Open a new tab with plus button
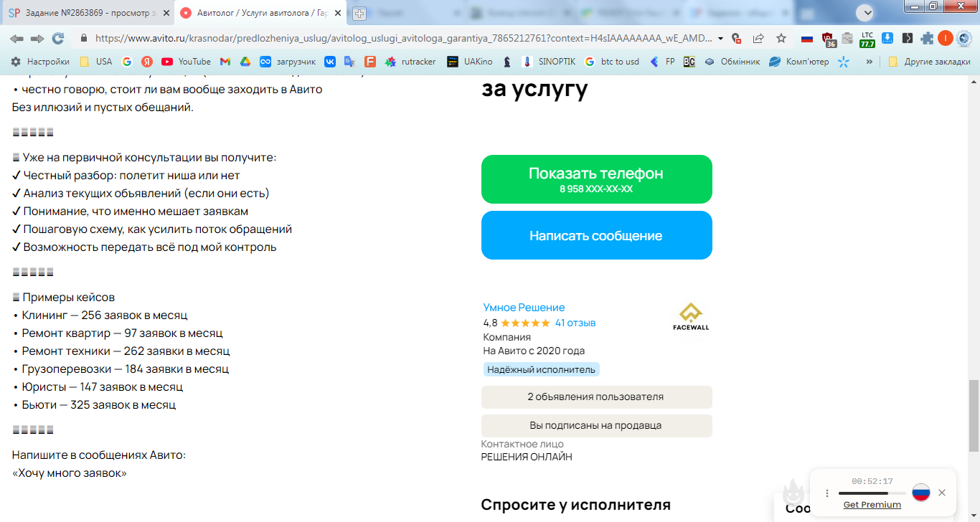 coord(359,13)
